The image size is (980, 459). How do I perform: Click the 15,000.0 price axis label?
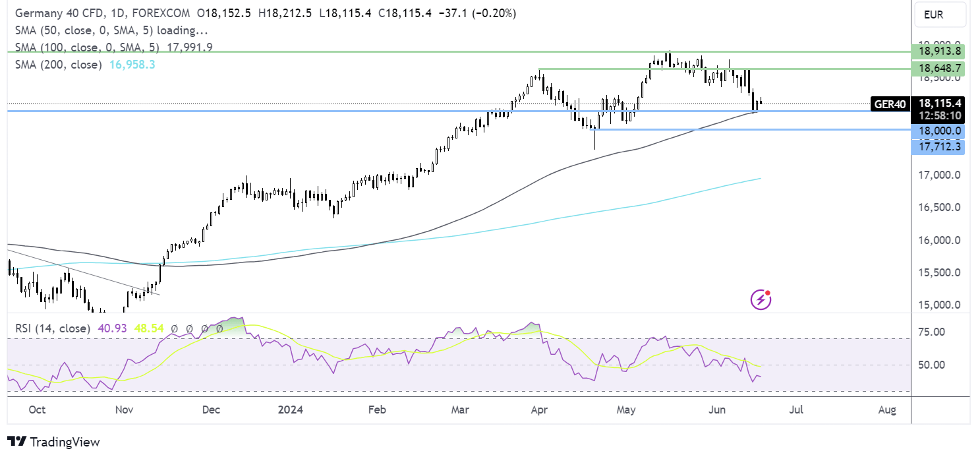939,305
